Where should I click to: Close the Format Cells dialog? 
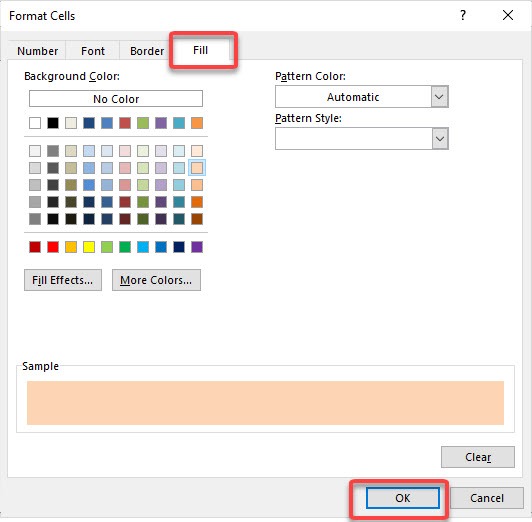508,15
